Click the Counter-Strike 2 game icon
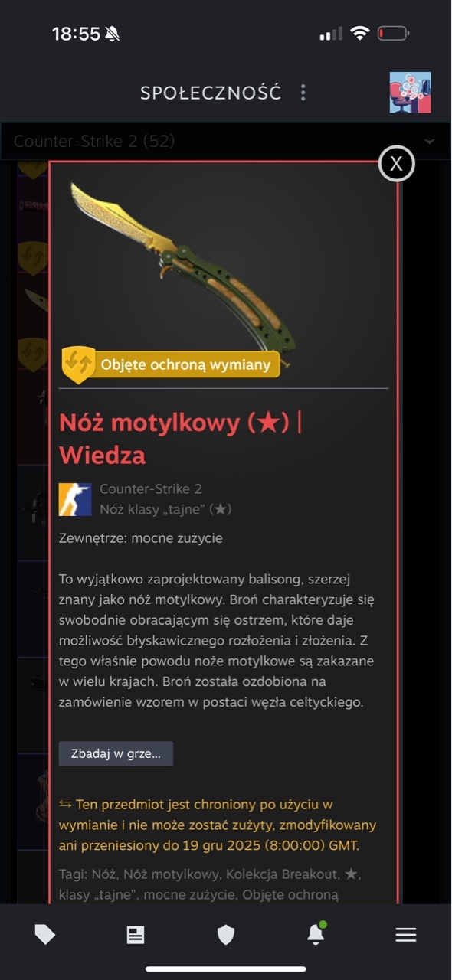 pyautogui.click(x=75, y=499)
